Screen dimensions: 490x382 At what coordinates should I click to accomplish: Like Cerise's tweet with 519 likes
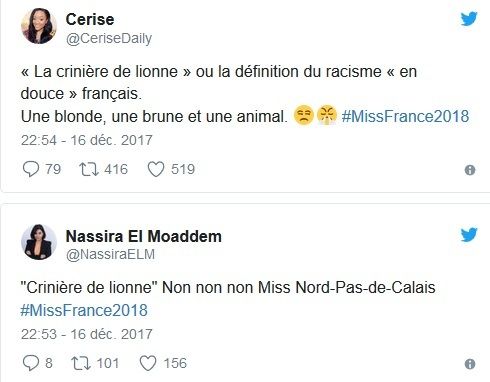click(156, 169)
